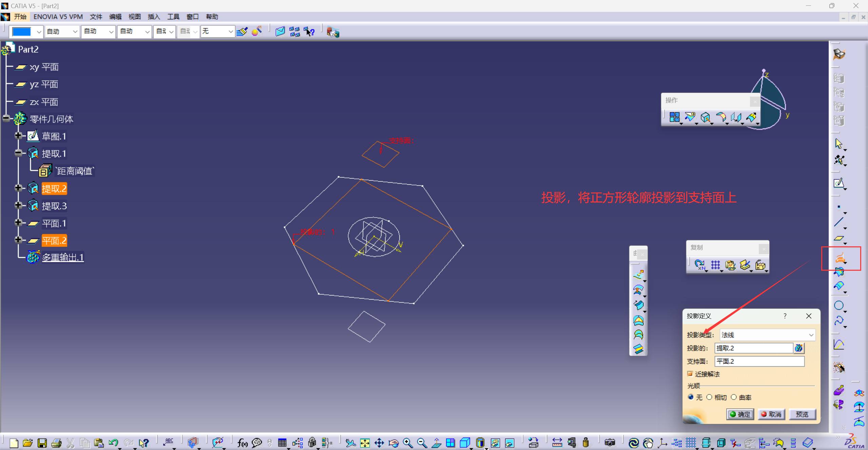Open the 投影类型 法线 dropdown
The height and width of the screenshot is (450, 868).
(x=811, y=335)
